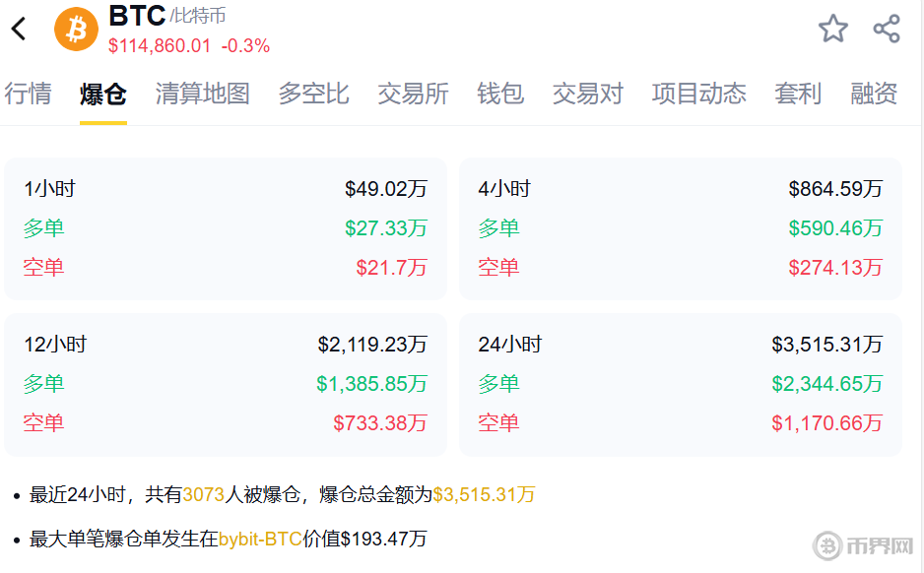Click the 12小时 liquidation card

click(226, 384)
